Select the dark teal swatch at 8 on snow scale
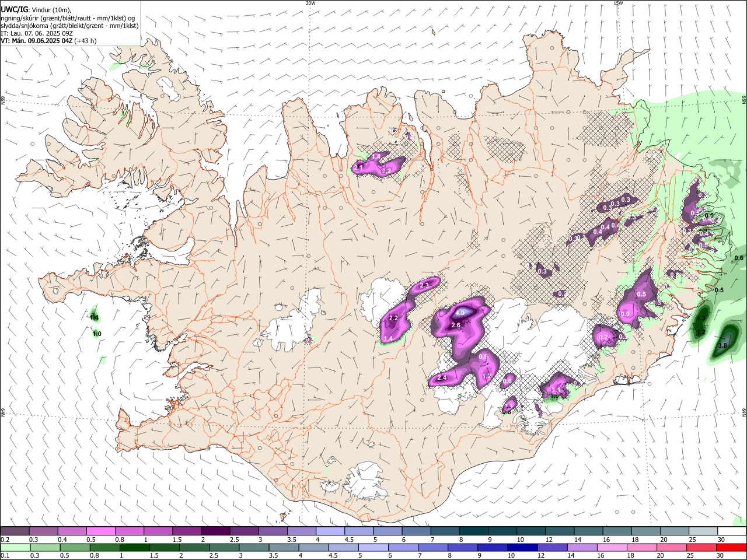 click(x=474, y=531)
